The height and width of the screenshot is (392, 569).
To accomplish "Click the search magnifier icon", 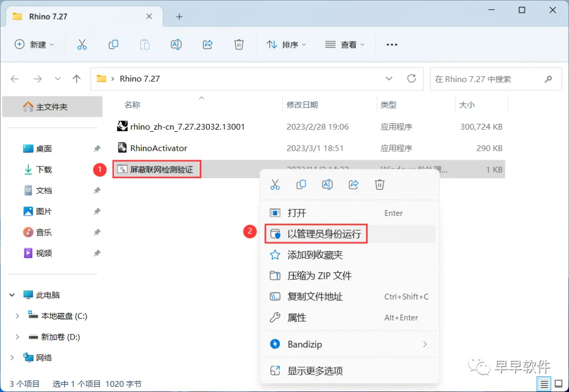I will (548, 79).
